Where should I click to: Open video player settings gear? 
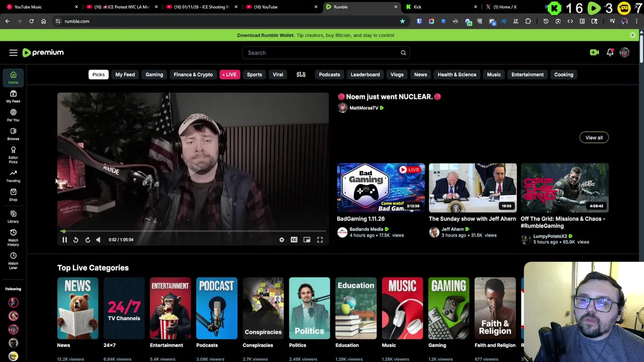tap(282, 240)
